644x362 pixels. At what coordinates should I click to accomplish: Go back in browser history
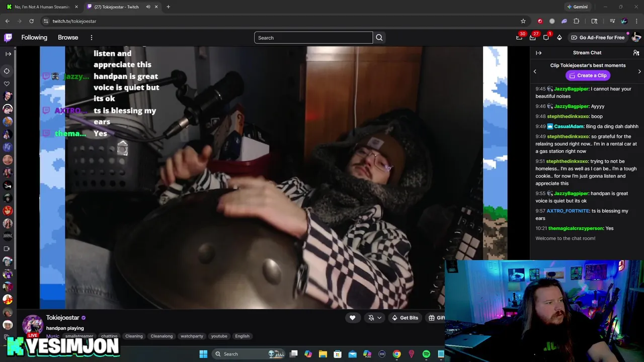pyautogui.click(x=7, y=21)
